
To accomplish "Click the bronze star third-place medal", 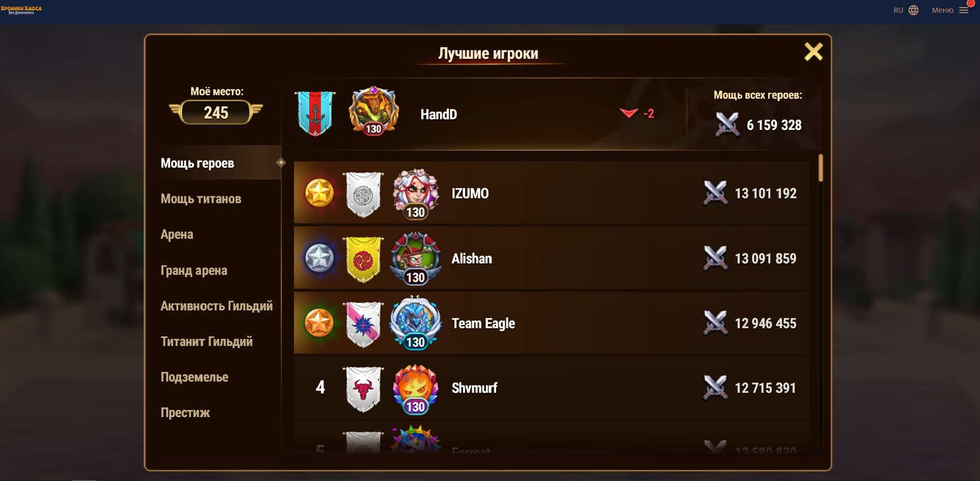I will pos(319,323).
